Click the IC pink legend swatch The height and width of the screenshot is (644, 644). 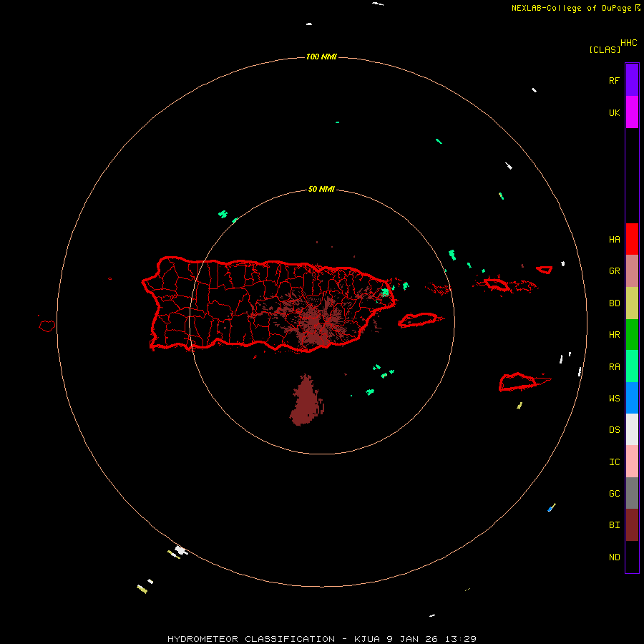(632, 462)
